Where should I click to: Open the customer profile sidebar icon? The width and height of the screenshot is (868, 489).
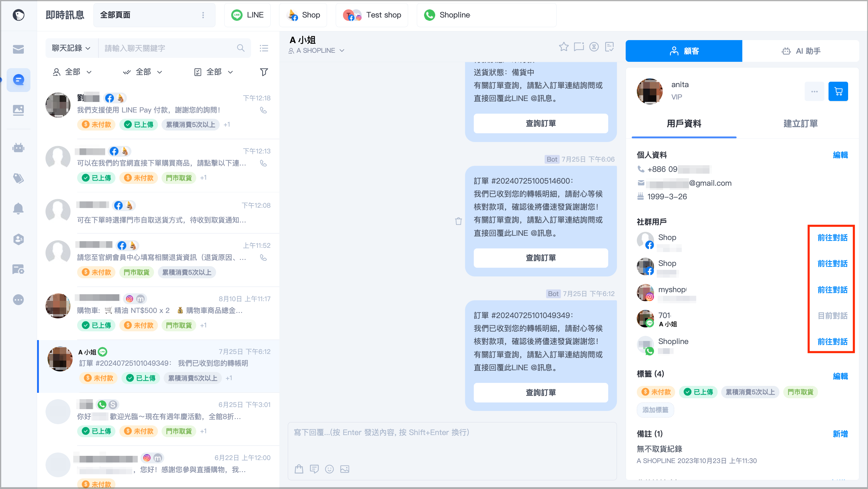[x=18, y=239]
